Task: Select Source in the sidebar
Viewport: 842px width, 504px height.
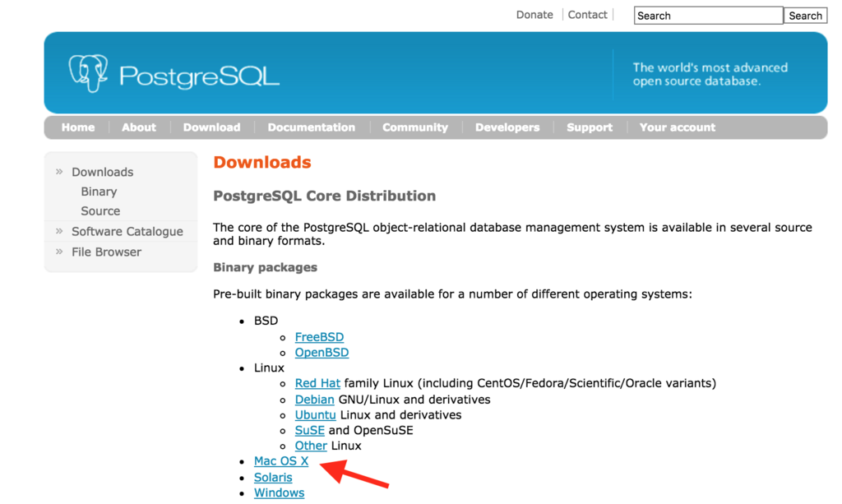Action: (x=100, y=211)
